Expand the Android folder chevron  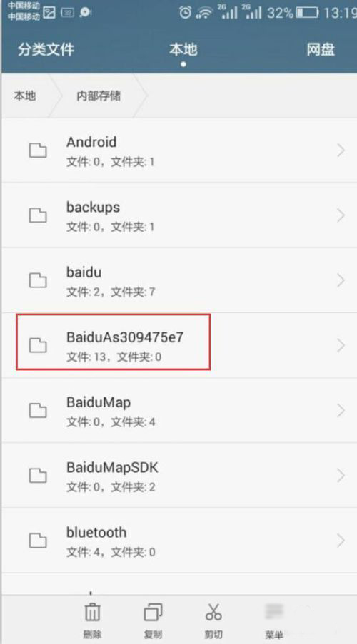[341, 150]
